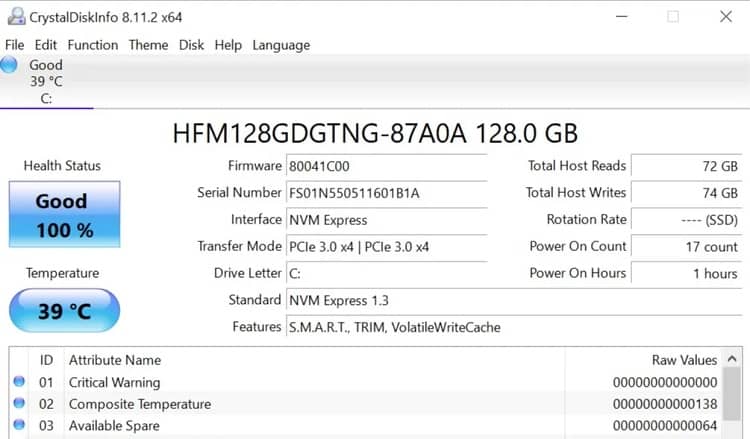750x439 pixels.
Task: Click the Total Host Reads value 72 GB
Action: pos(686,166)
